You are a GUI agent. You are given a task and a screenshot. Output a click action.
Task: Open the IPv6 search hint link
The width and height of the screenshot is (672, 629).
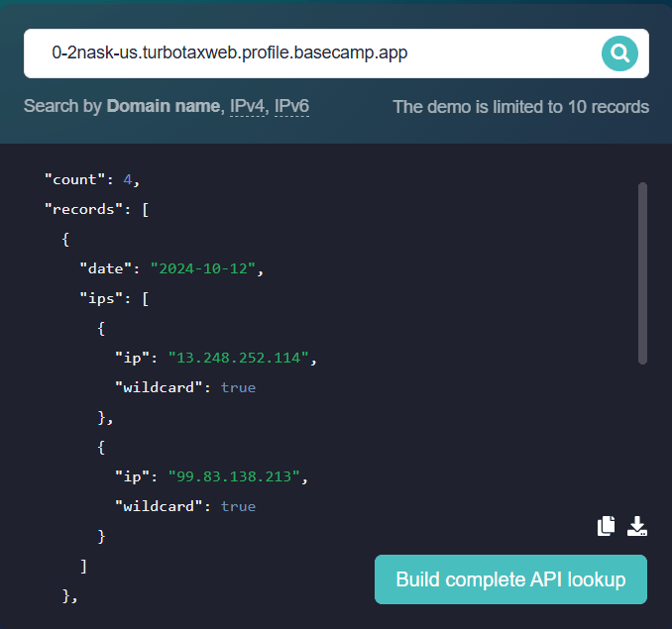pyautogui.click(x=291, y=106)
